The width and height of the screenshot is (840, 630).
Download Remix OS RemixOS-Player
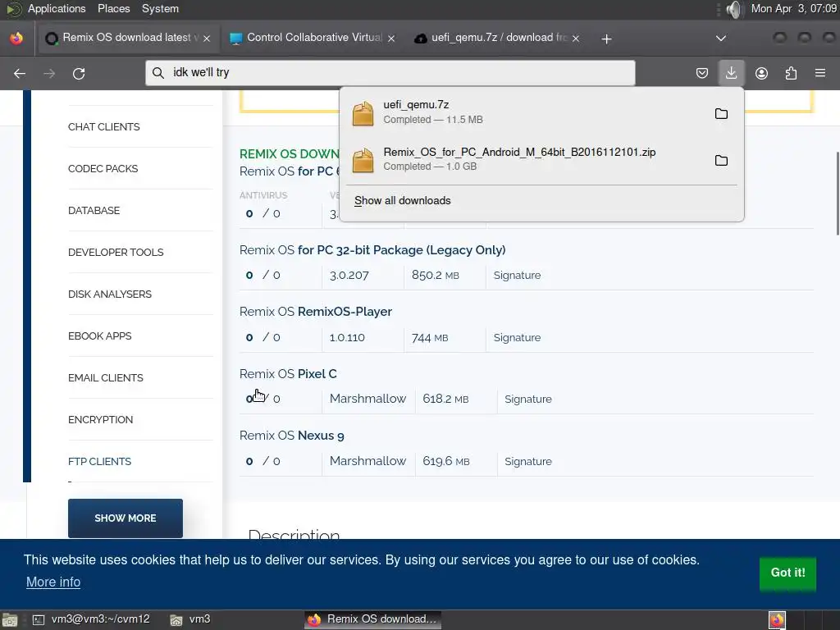[316, 312]
